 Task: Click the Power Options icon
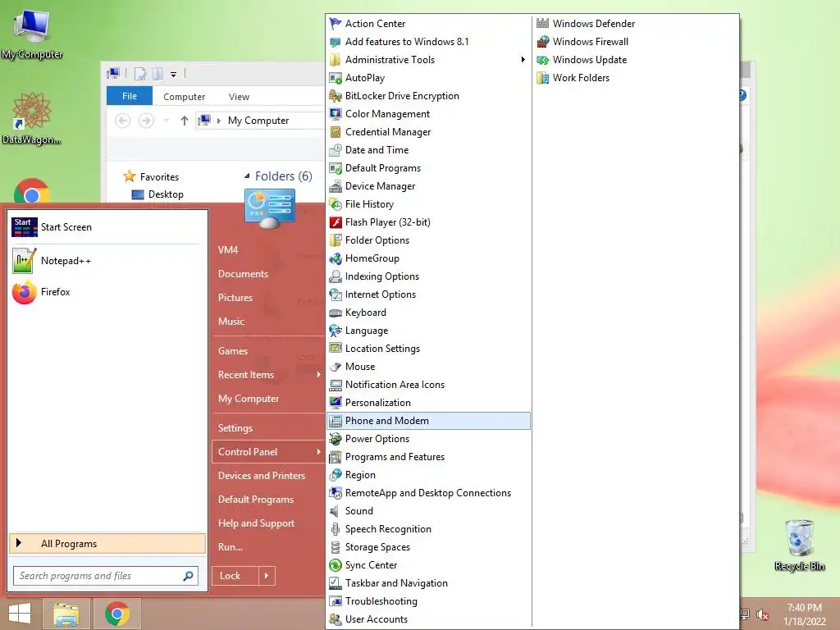[336, 439]
